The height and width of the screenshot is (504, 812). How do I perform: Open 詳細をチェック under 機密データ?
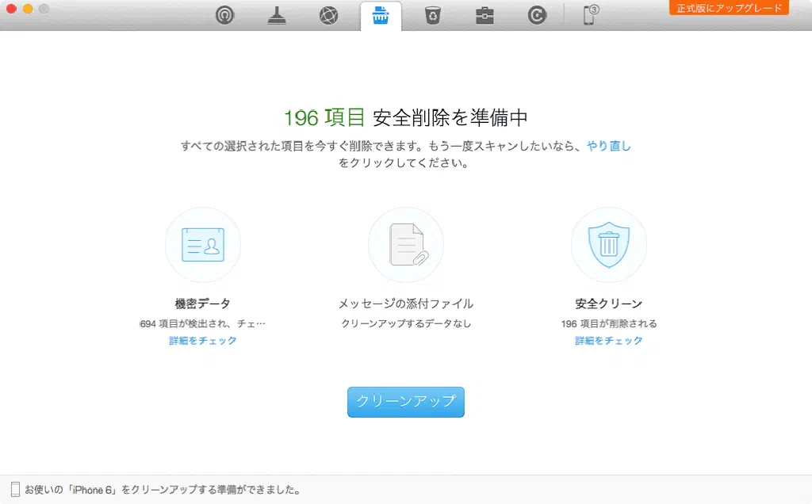(x=203, y=341)
